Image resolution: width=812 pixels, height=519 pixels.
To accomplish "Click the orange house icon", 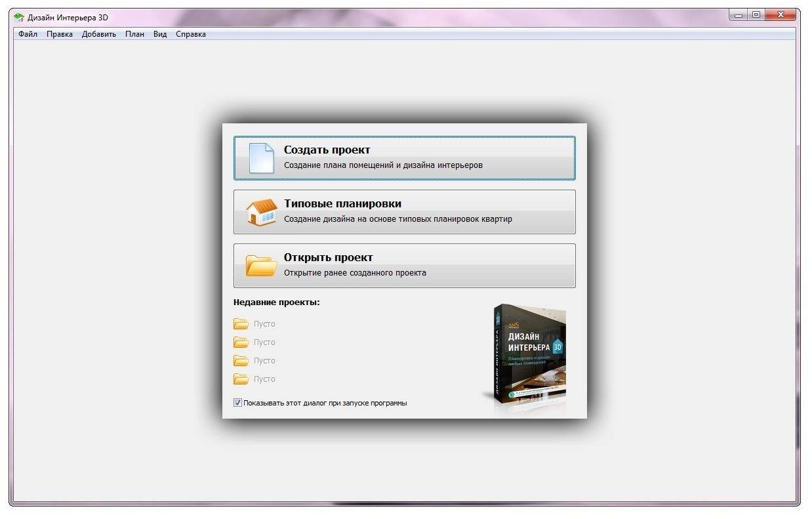I will pyautogui.click(x=261, y=212).
